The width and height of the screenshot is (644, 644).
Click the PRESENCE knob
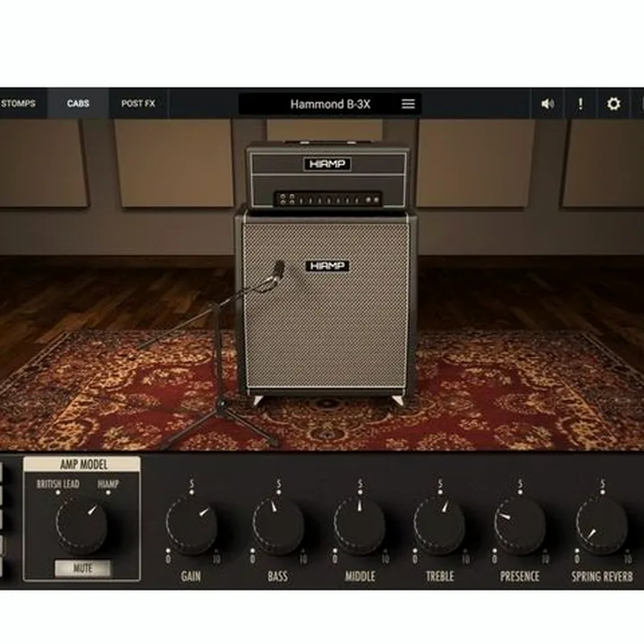[x=520, y=525]
